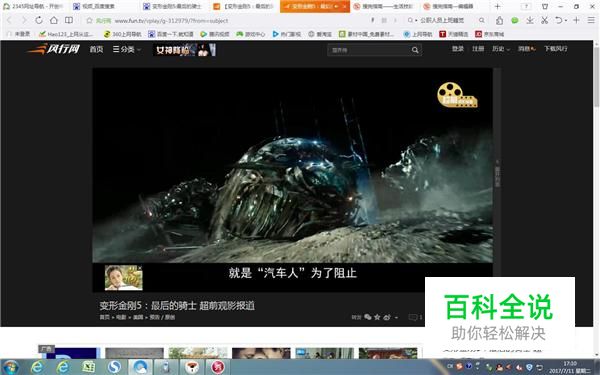Close the active orange tab
Image resolution: width=600 pixels, height=375 pixels.
(344, 7)
